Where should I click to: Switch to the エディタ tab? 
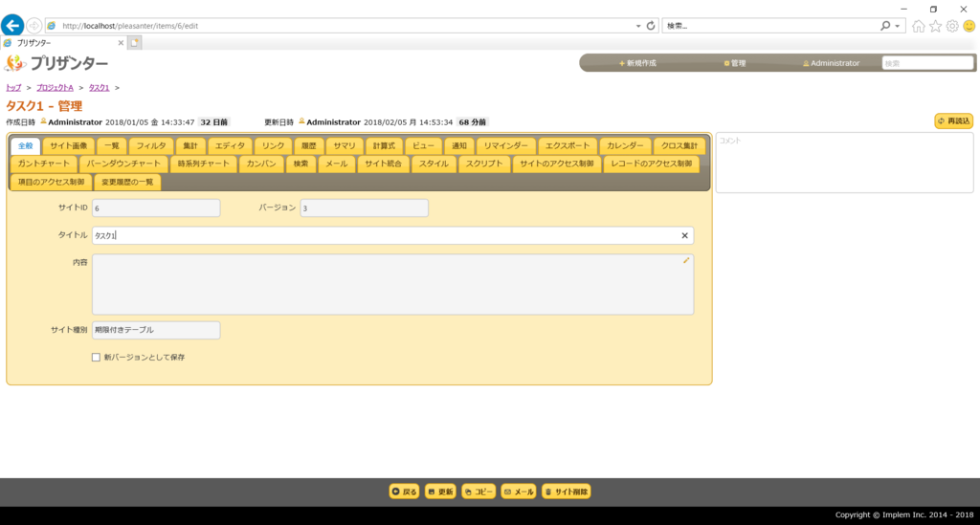point(230,145)
